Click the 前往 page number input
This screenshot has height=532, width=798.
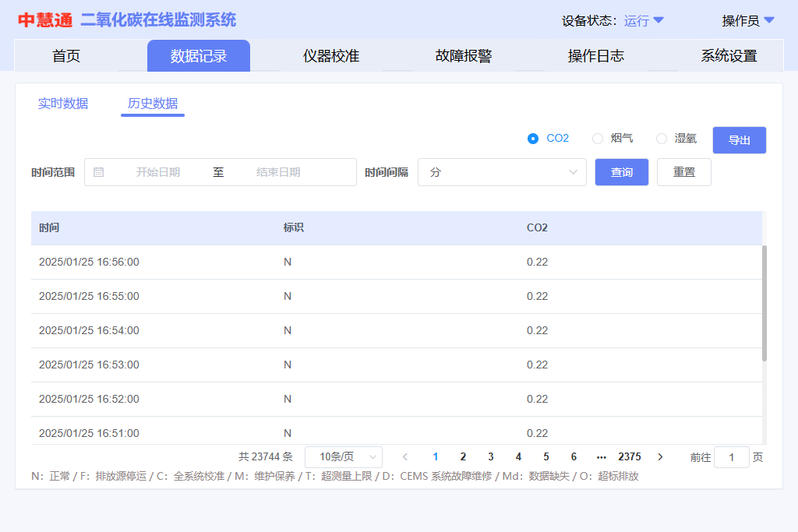(731, 457)
